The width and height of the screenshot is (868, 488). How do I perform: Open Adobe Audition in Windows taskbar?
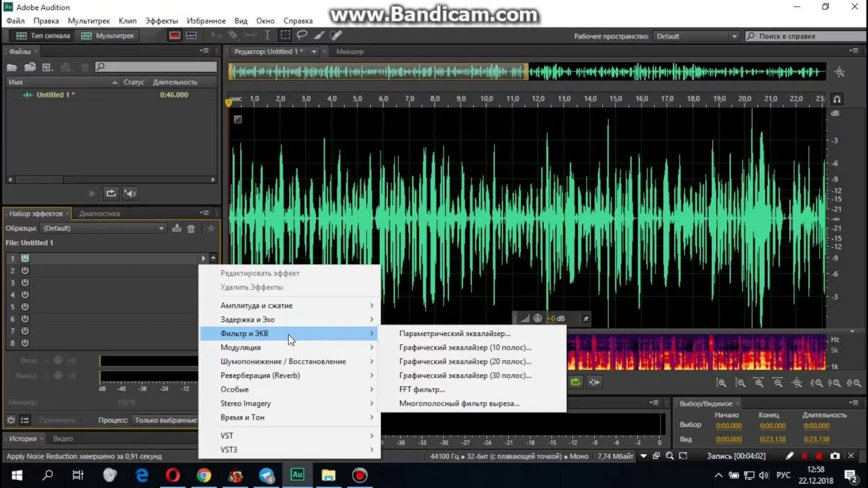(x=297, y=475)
